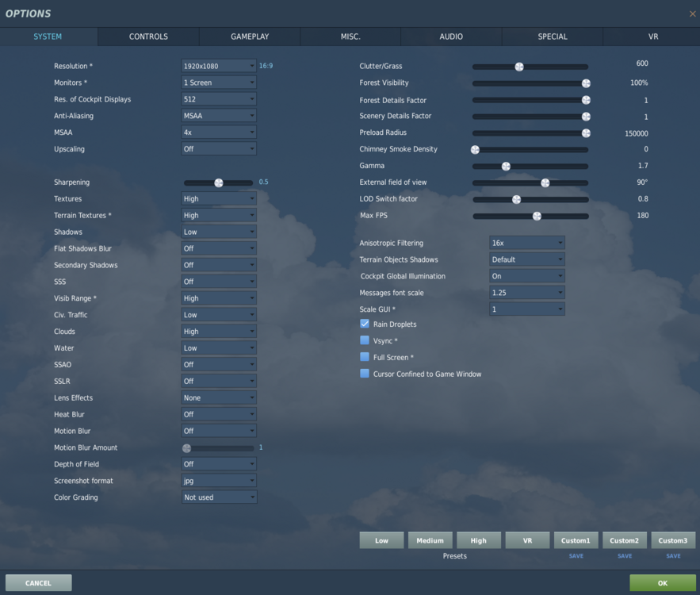700x595 pixels.
Task: Expand the Secondary Shadows dropdown
Action: (x=219, y=265)
